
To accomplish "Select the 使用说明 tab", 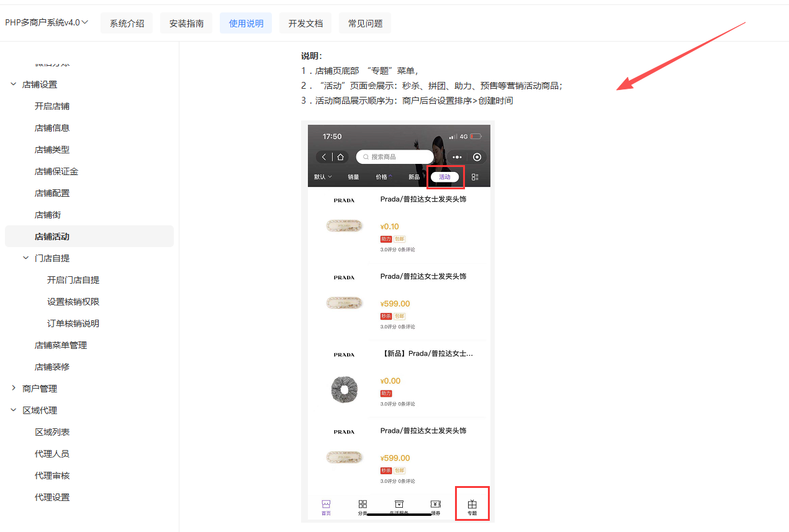I will coord(246,23).
